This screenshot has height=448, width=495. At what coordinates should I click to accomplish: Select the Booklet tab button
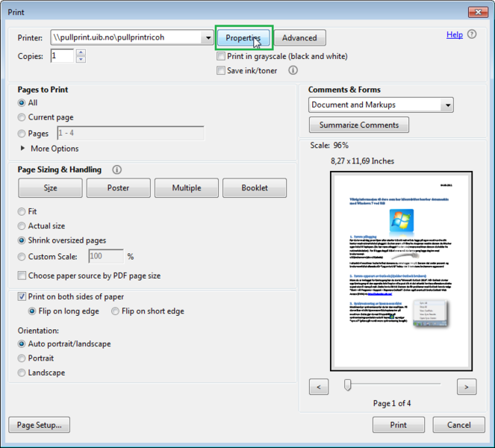(x=255, y=188)
